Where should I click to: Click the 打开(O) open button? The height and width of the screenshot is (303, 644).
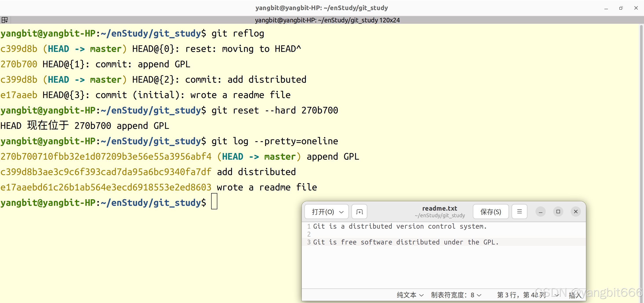pos(323,212)
